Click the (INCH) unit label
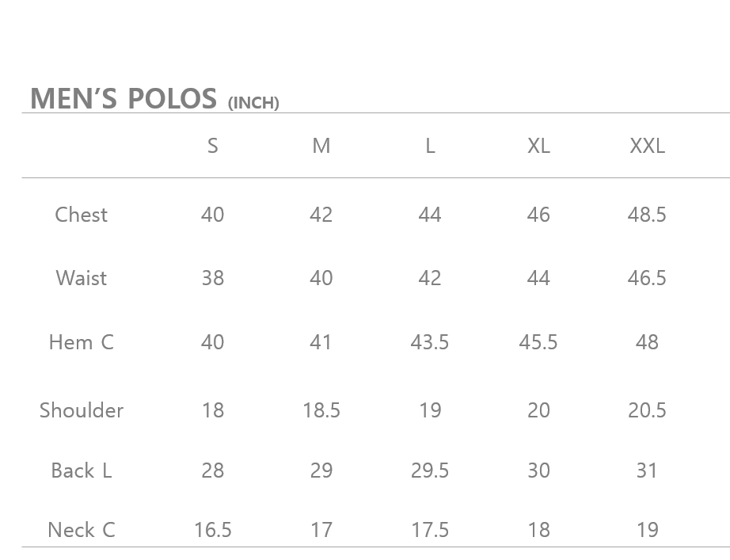The width and height of the screenshot is (730, 560). pyautogui.click(x=253, y=103)
